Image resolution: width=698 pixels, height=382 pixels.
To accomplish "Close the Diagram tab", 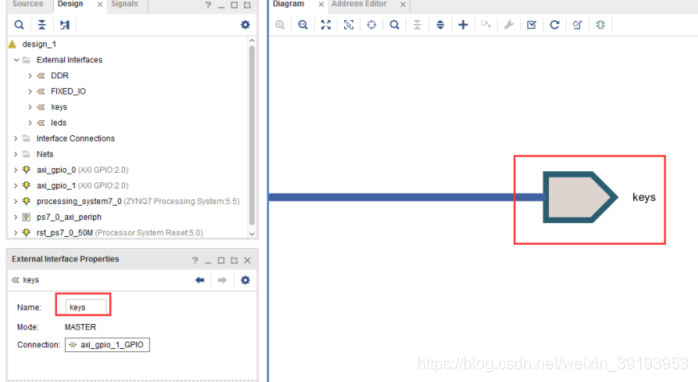I will [x=321, y=4].
